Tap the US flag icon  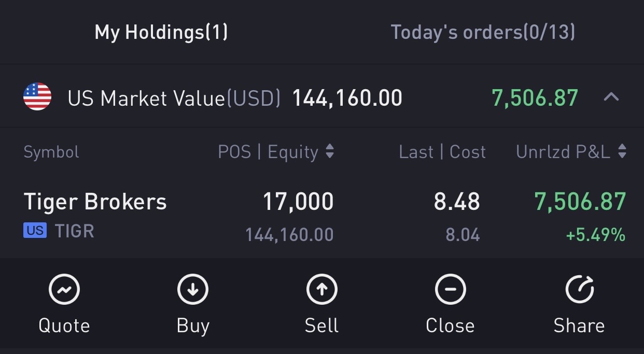coord(37,97)
